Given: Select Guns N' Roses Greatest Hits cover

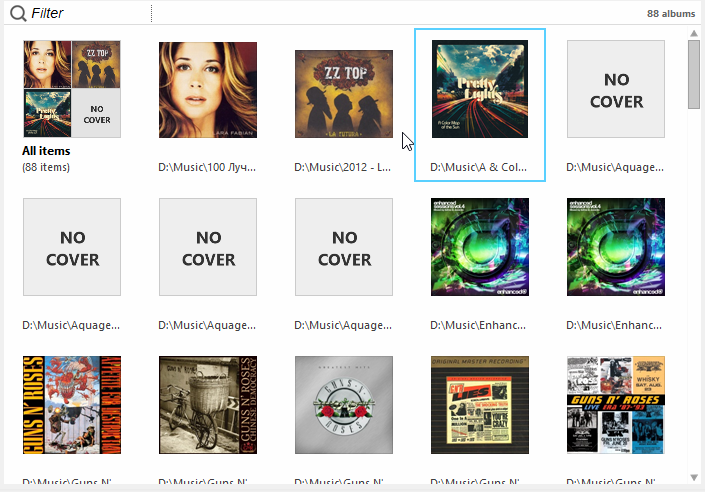Looking at the screenshot, I should (344, 405).
